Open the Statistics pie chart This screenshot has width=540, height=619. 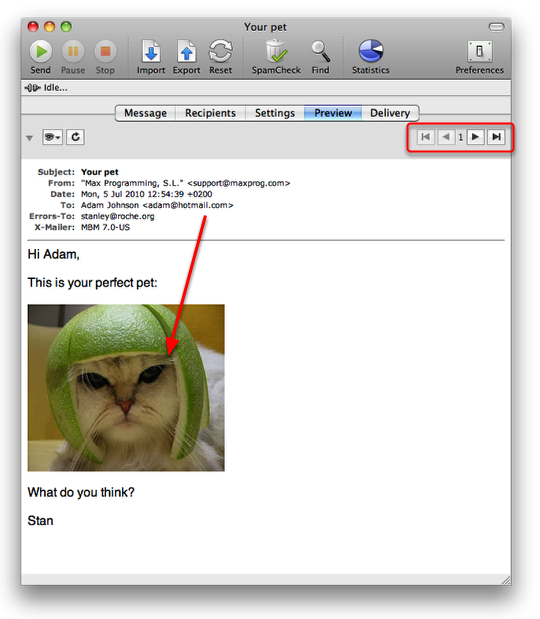[x=371, y=51]
